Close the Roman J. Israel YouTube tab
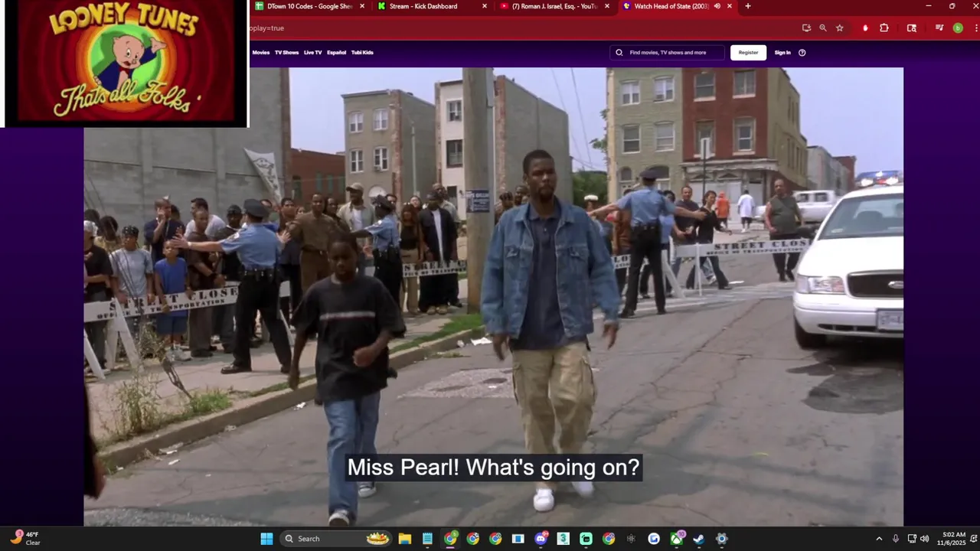This screenshot has height=551, width=980. 607,6
